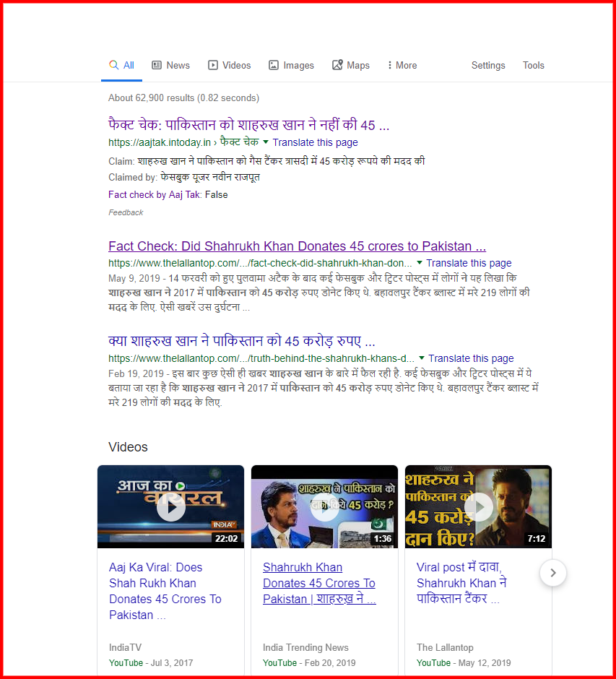This screenshot has width=616, height=679.
Task: Expand the dropdown arrow next to aajtak.intoday.in URL
Action: pos(266,142)
